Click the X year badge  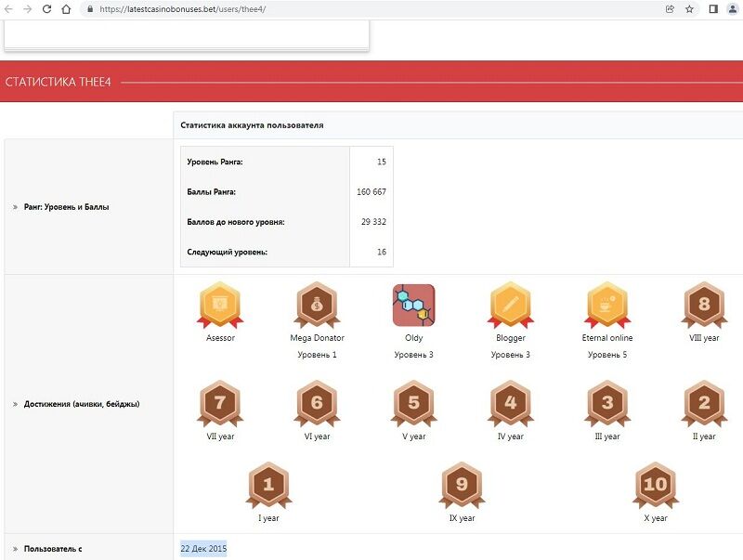tap(655, 485)
